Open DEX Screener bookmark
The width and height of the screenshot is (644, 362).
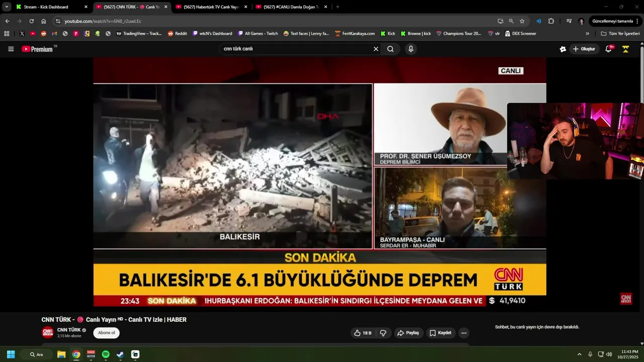[520, 34]
